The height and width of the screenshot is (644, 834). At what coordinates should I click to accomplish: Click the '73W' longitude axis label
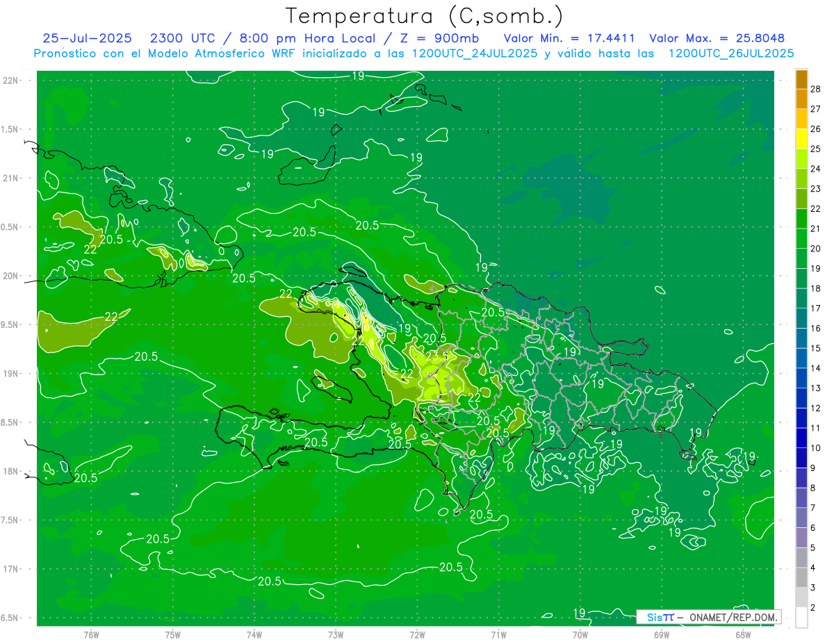click(336, 635)
